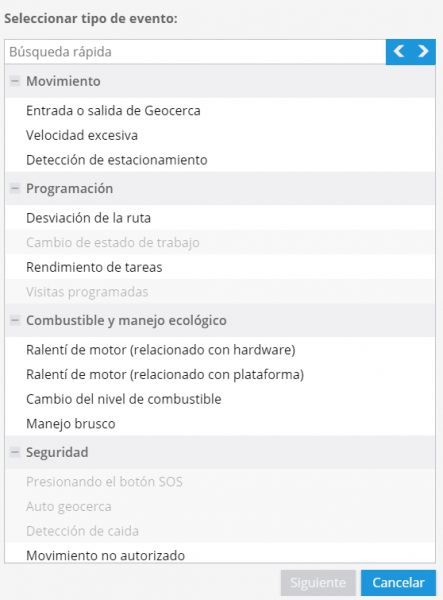The image size is (443, 600).
Task: Select Velocidad excesiva event type
Action: tap(220, 135)
